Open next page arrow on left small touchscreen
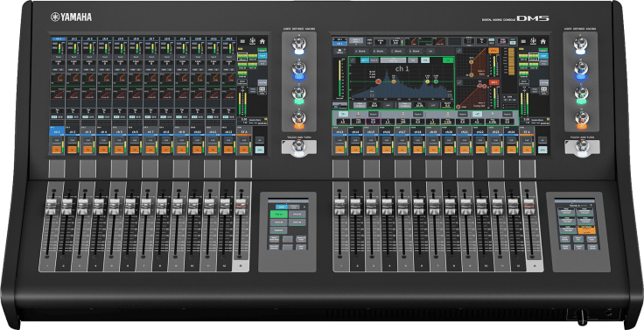The width and height of the screenshot is (644, 330). tap(304, 207)
